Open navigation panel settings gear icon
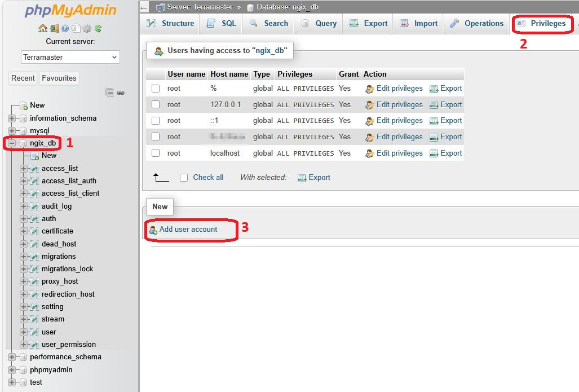Screen dimensions: 579x392 click(87, 28)
